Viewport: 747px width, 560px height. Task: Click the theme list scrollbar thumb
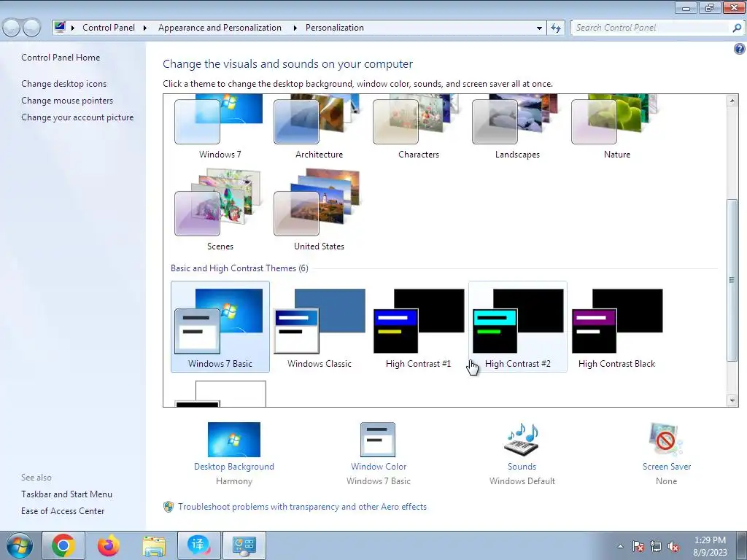point(732,280)
